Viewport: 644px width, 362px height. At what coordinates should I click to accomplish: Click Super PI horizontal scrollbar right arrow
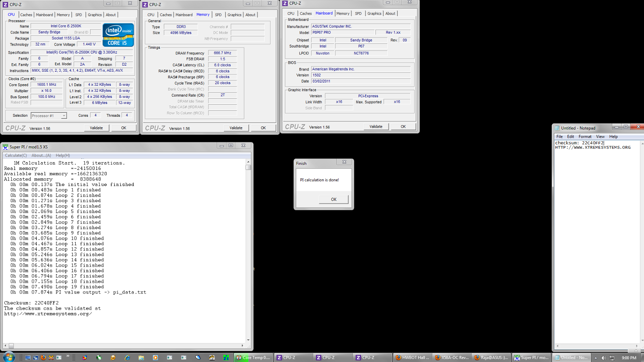pyautogui.click(x=242, y=345)
